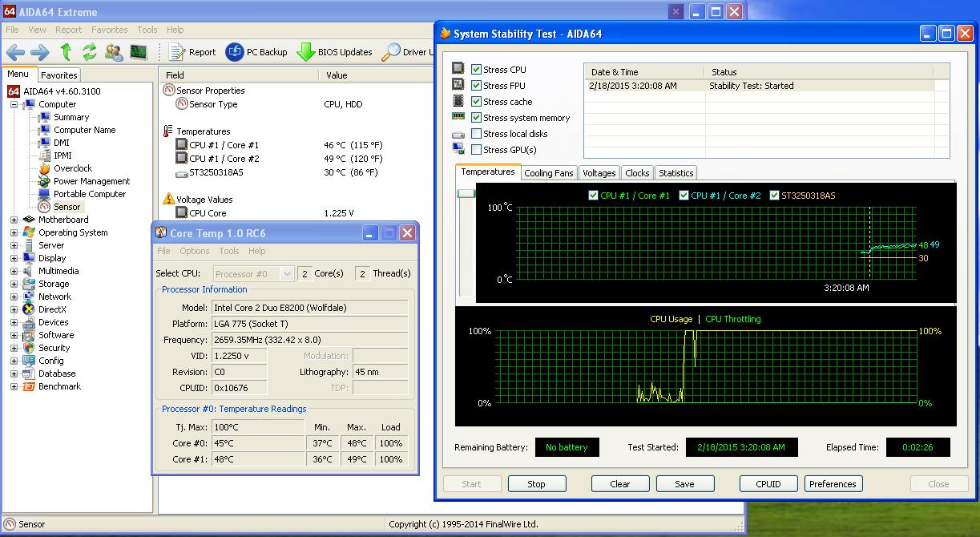Open the Select CPU dropdown in Core Temp
Image resolution: width=980 pixels, height=537 pixels.
pos(287,274)
